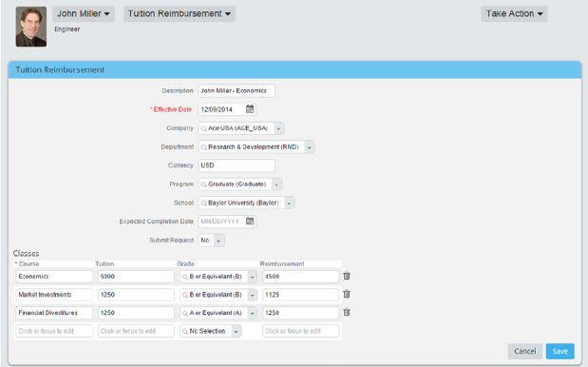Click the Grade column header
This screenshot has height=367, width=588.
185,263
